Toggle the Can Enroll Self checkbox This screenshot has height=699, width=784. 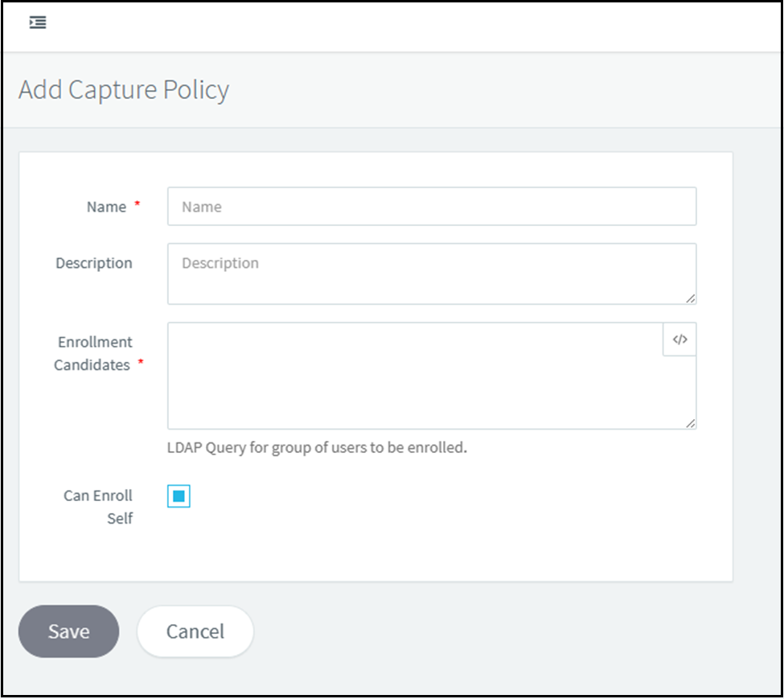[x=179, y=497]
